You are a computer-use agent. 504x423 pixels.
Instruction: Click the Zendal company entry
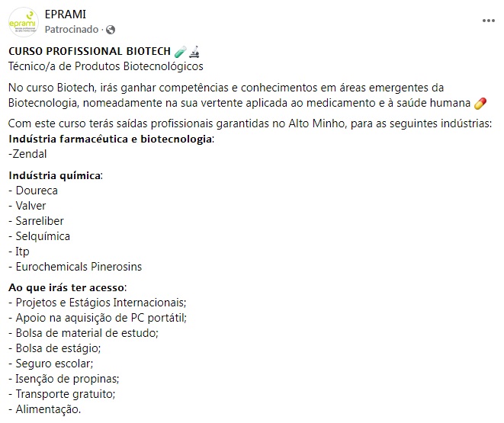point(27,154)
